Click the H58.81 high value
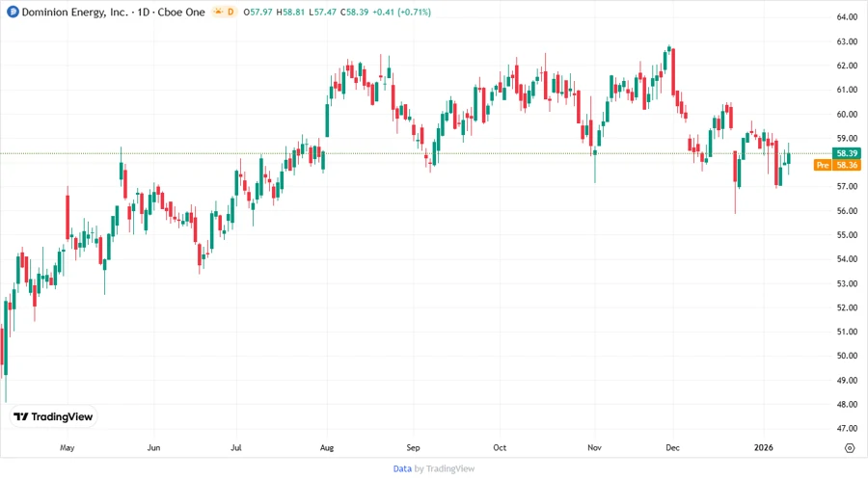Viewport: 868px width, 480px height. point(290,12)
